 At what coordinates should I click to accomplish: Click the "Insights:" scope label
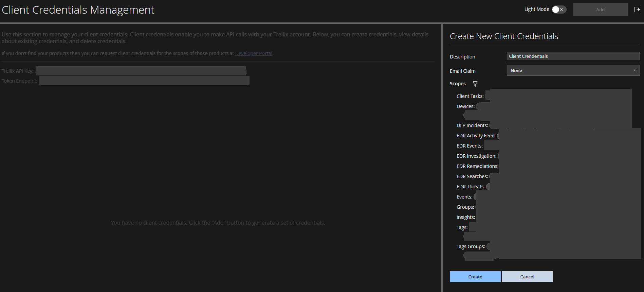coord(466,217)
